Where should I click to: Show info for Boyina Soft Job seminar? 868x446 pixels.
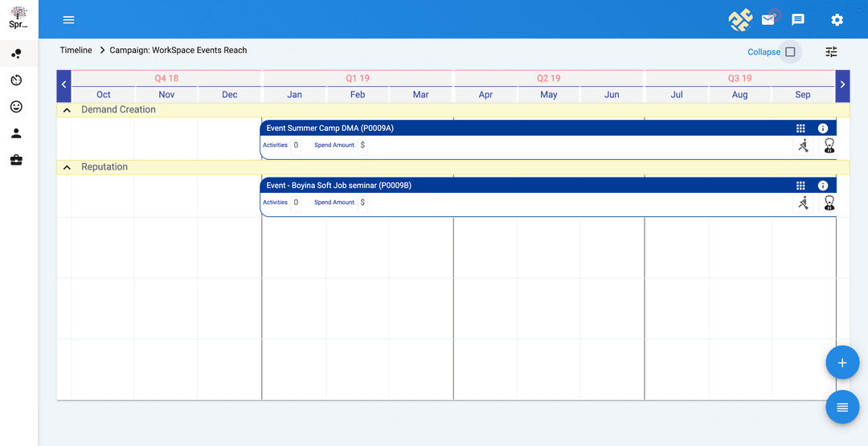823,186
